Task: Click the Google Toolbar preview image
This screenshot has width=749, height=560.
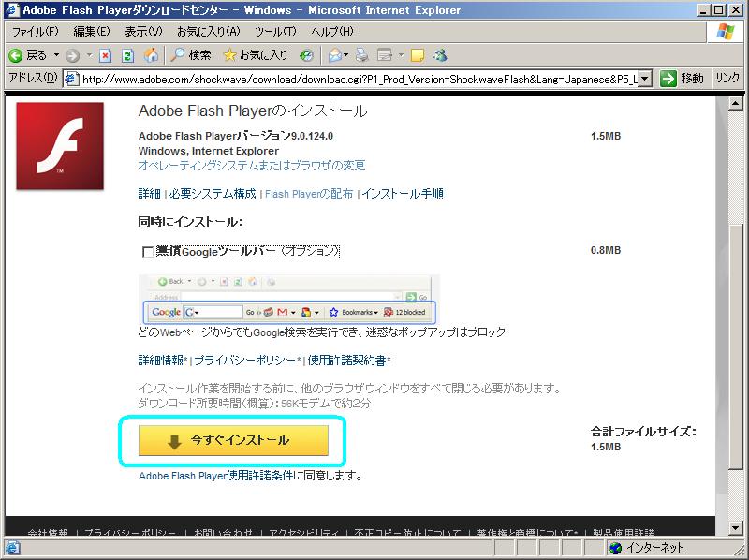Action: coord(288,300)
